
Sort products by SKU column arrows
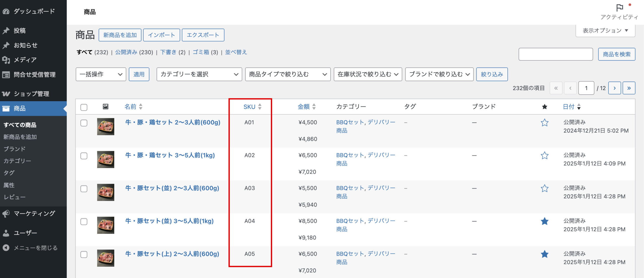click(x=260, y=107)
